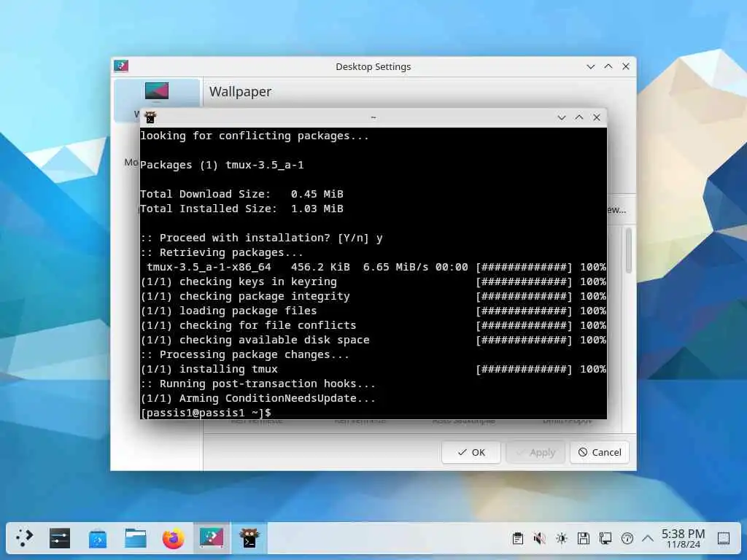
Task: Launch Discover software center from the taskbar
Action: 98,538
